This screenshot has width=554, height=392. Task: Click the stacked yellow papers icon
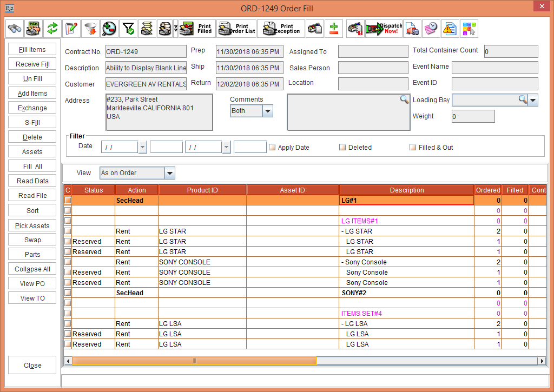pyautogui.click(x=147, y=29)
